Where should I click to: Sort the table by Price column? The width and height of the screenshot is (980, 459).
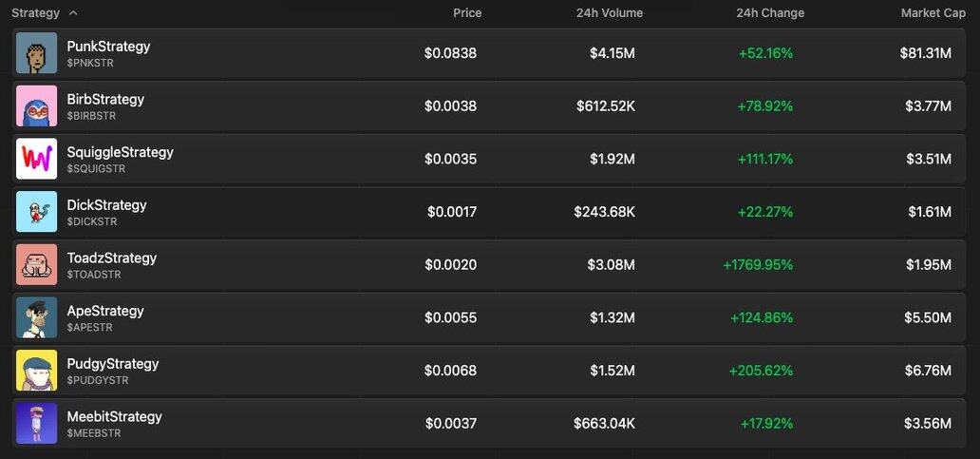tap(467, 12)
